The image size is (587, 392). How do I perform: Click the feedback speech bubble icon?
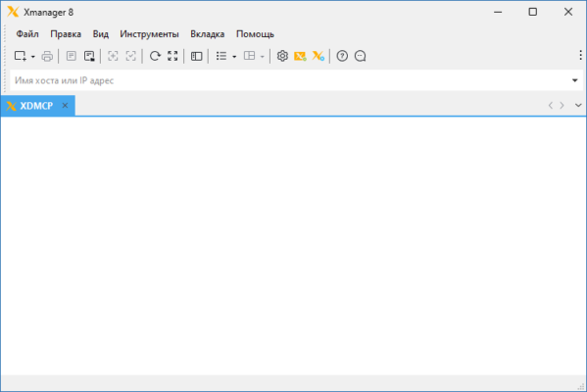click(x=360, y=56)
